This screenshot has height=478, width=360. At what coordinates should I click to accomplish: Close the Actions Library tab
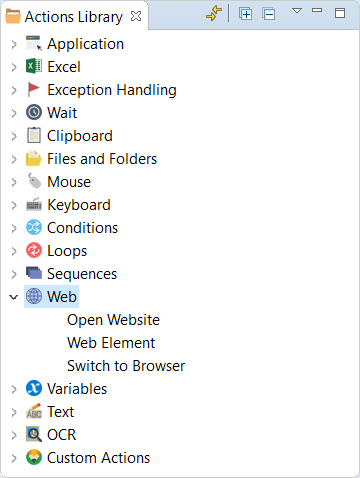(136, 16)
